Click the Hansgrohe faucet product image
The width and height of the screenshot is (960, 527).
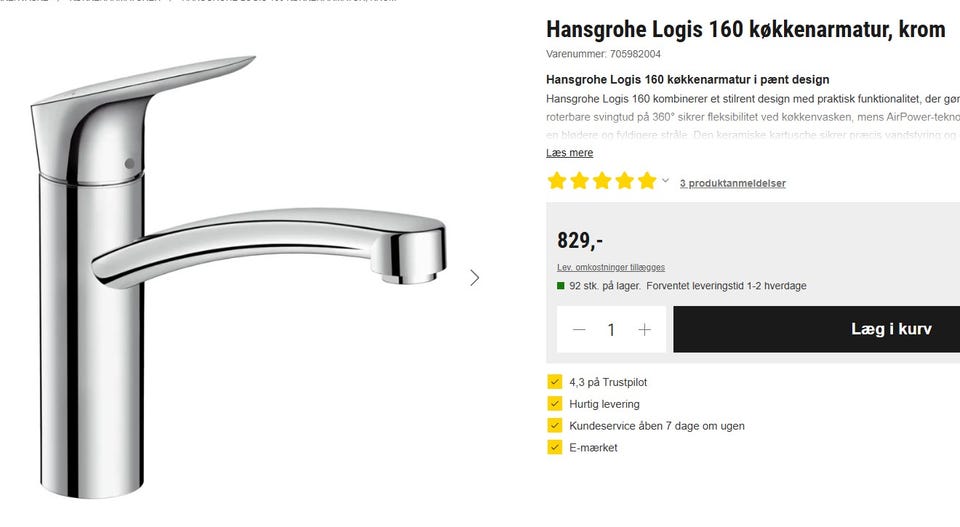click(239, 275)
